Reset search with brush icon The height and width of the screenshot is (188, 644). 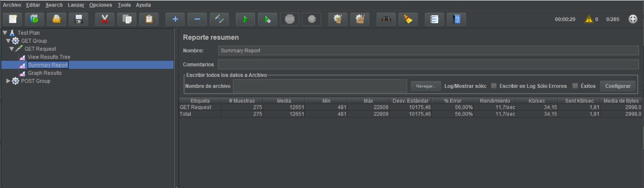408,19
